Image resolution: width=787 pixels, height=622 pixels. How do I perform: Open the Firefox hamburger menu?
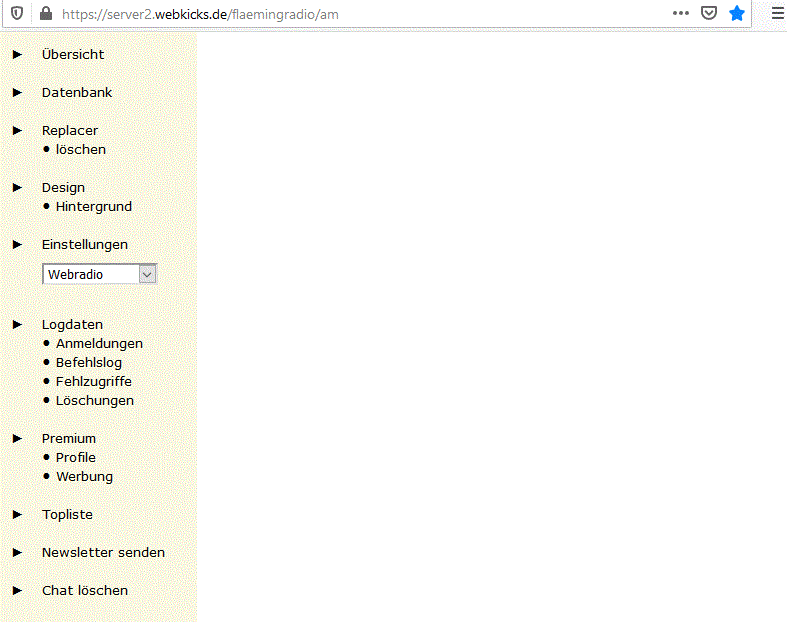(x=777, y=14)
